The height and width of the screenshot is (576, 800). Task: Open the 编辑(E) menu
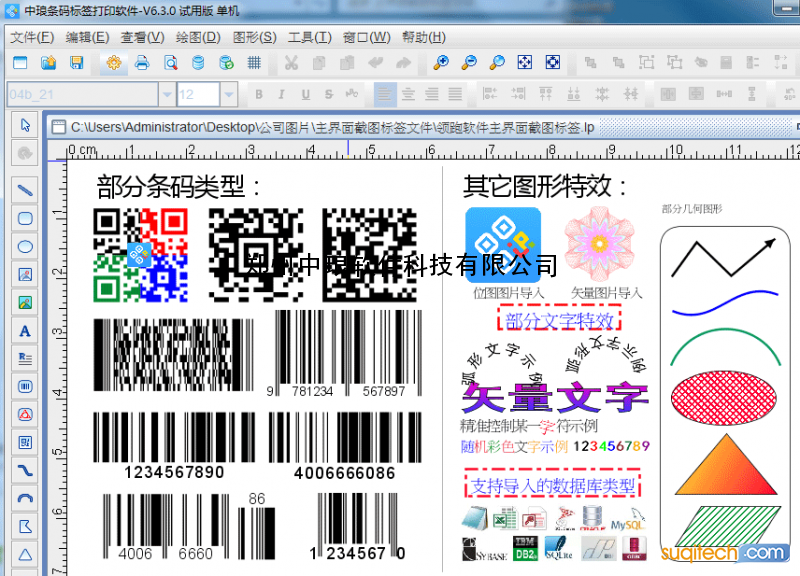[87, 37]
